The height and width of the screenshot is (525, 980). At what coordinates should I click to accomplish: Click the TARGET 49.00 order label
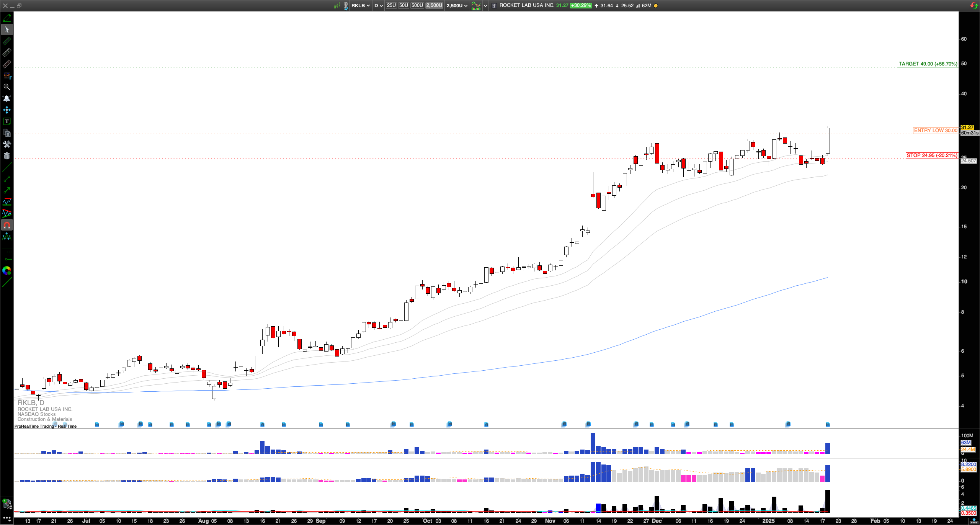(x=928, y=64)
